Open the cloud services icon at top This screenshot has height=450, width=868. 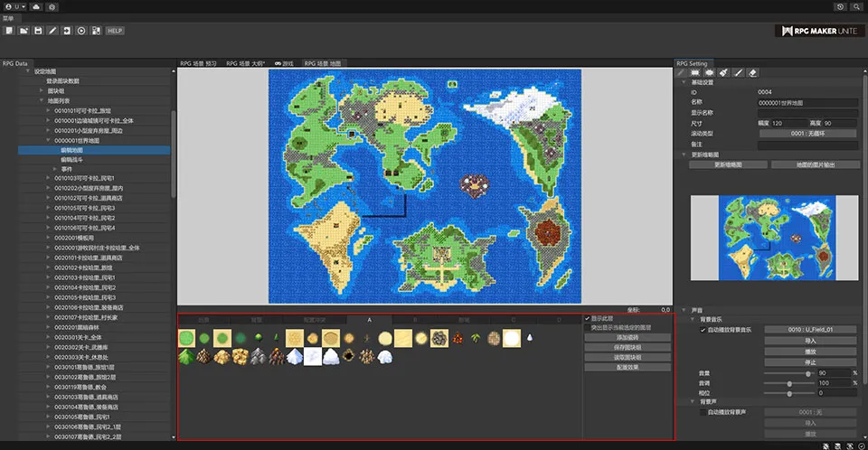tap(35, 6)
